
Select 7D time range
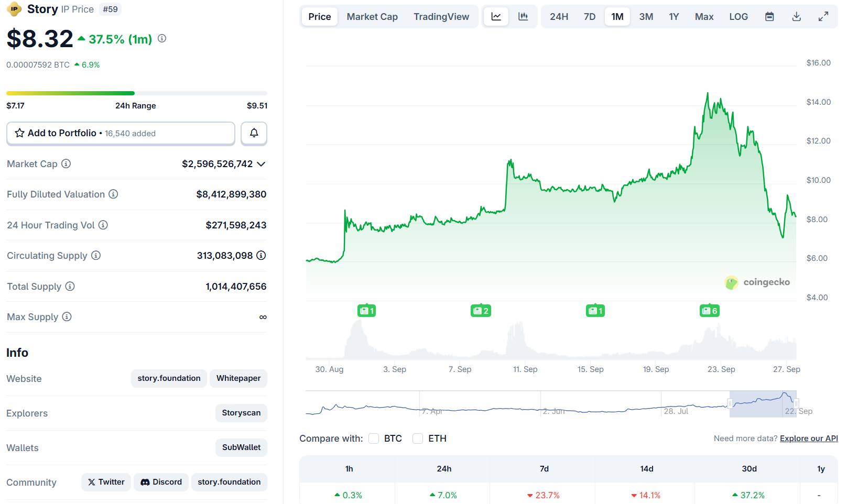(x=590, y=17)
